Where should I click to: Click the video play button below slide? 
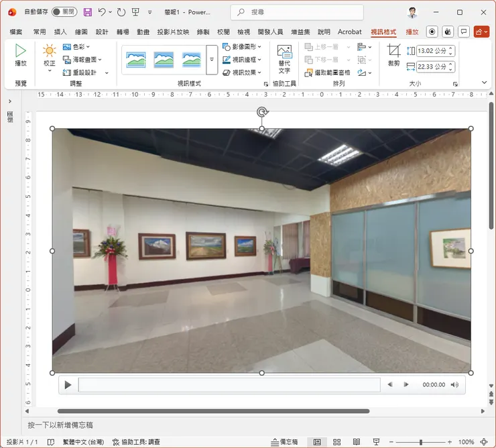[x=68, y=384]
